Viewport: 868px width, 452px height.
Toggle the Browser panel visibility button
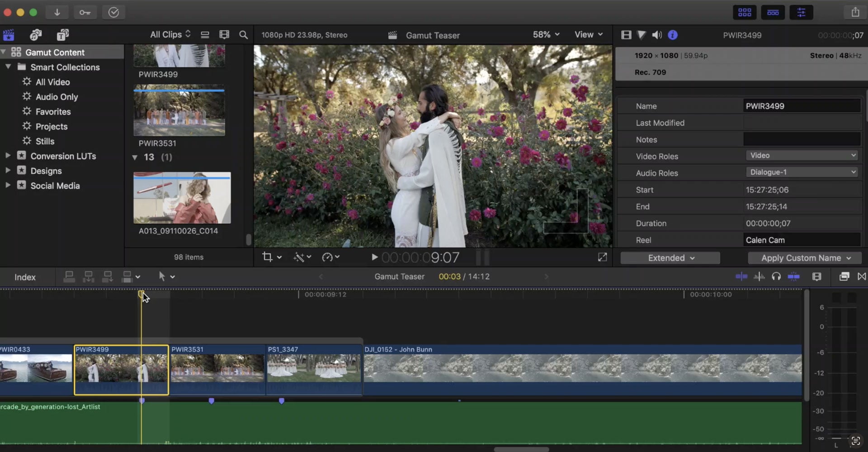coord(745,12)
